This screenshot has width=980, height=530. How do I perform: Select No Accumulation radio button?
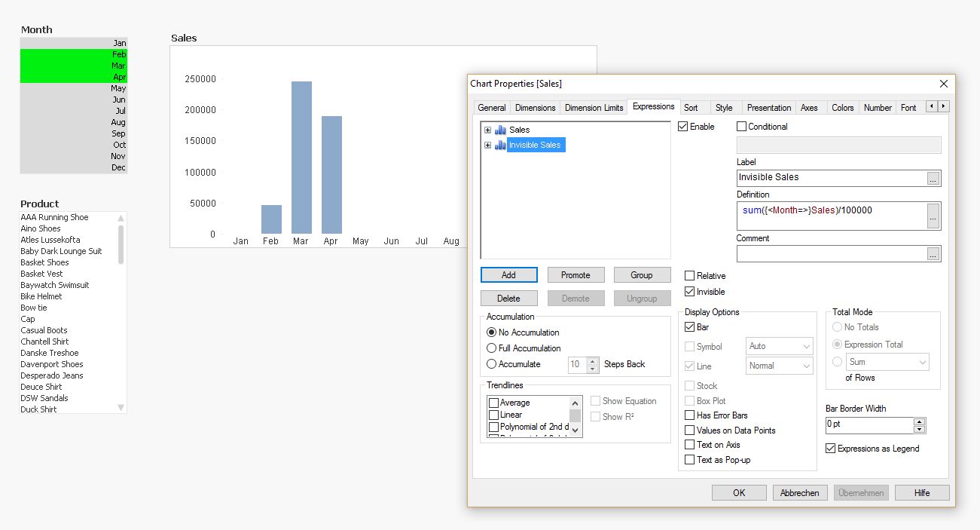pos(492,332)
